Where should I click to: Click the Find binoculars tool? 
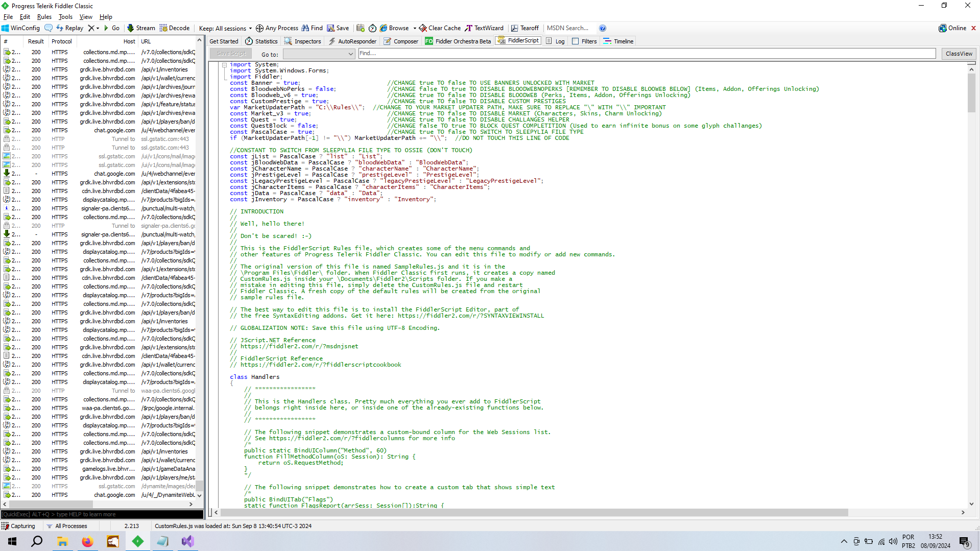tap(312, 28)
